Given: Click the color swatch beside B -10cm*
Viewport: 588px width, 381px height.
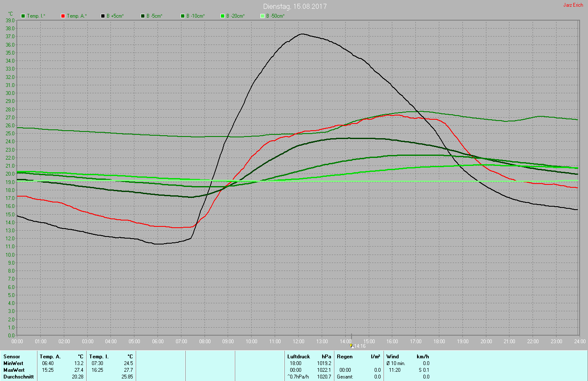Looking at the screenshot, I should click(x=183, y=16).
